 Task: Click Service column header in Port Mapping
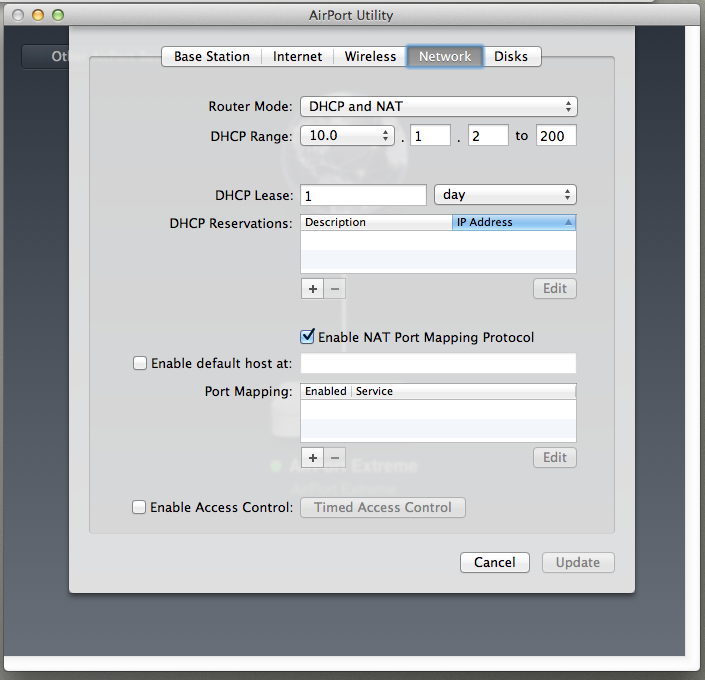point(464,391)
